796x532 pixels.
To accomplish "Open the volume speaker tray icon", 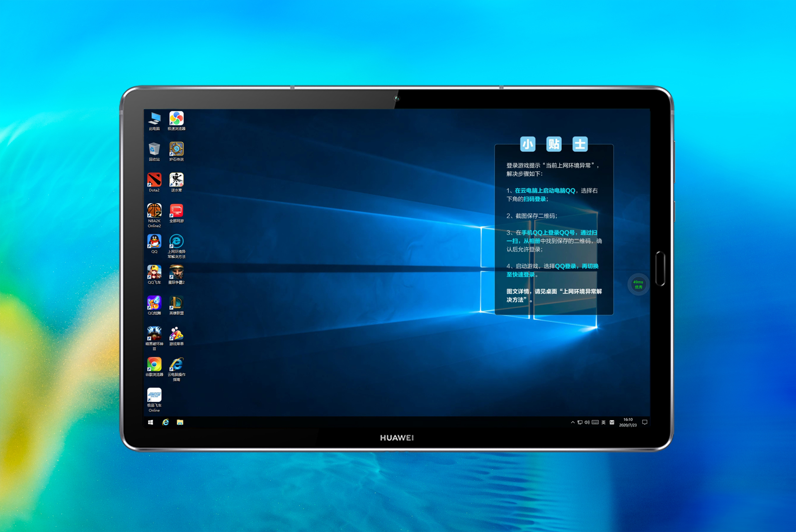I will [587, 422].
